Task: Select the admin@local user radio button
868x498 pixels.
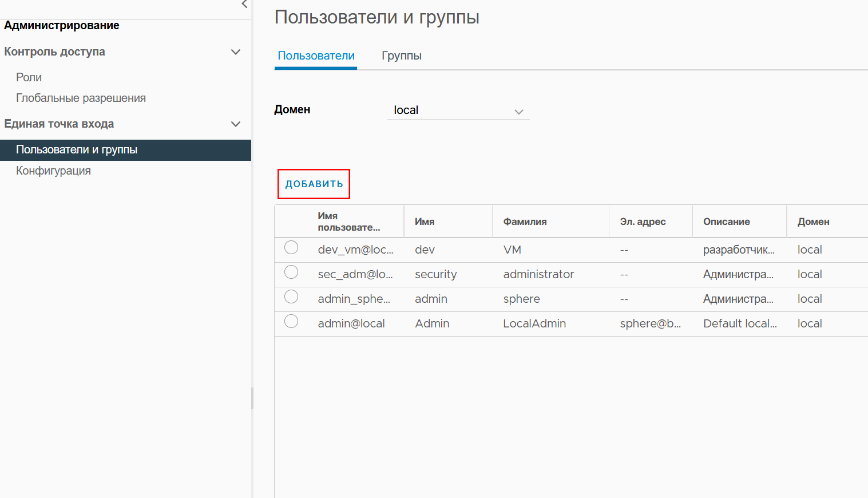Action: tap(291, 321)
